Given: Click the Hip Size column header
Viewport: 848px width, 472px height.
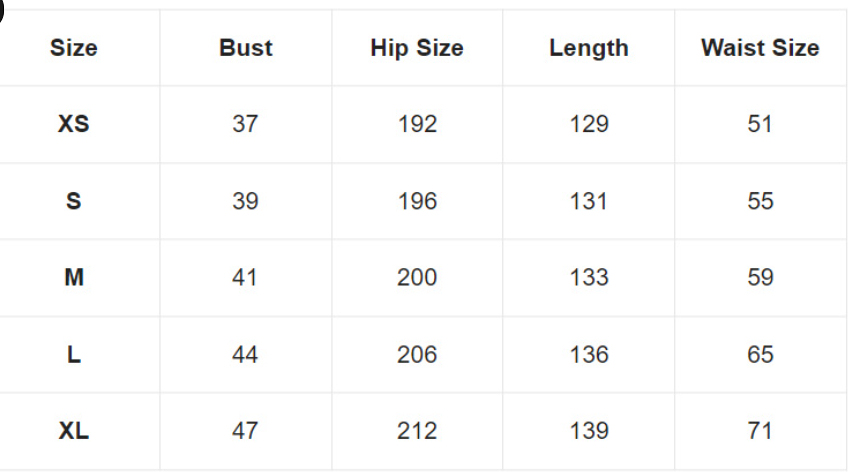Looking at the screenshot, I should click(417, 48).
